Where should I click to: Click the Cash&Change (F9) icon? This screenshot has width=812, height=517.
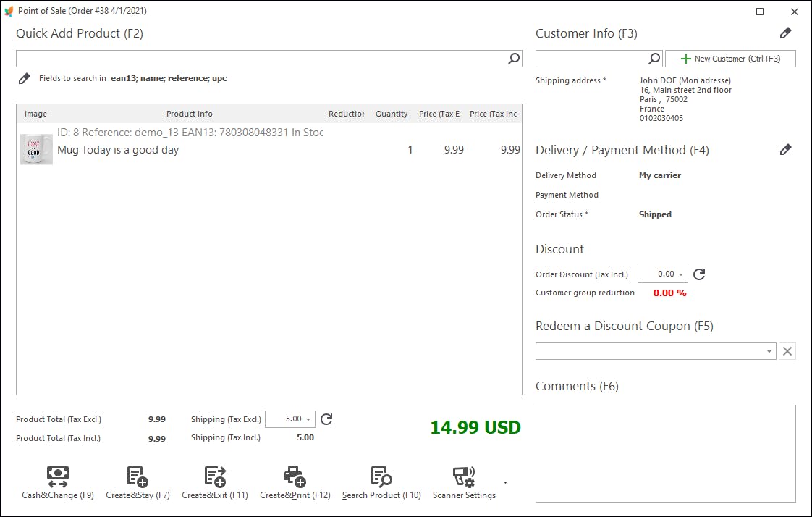tap(58, 476)
